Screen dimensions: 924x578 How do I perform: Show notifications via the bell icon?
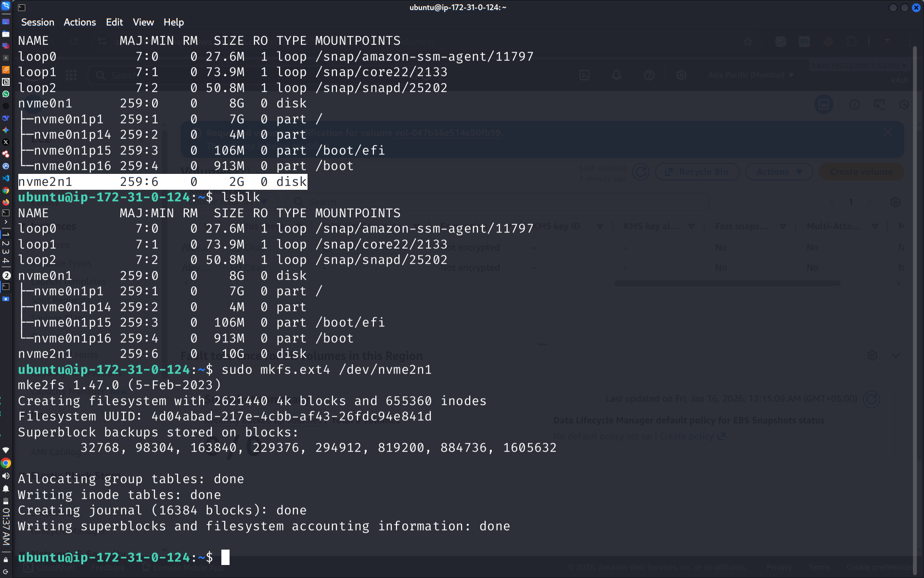click(6, 488)
